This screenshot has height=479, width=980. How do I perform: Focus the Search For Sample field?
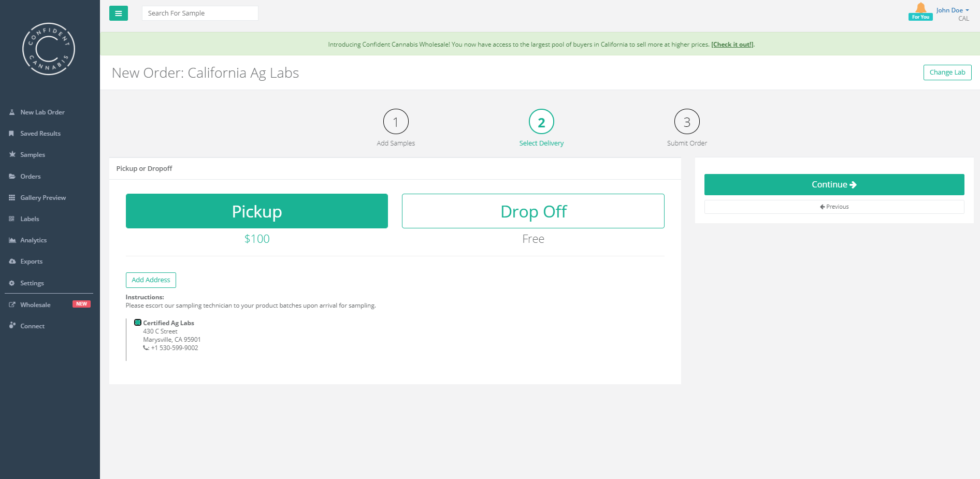point(200,13)
